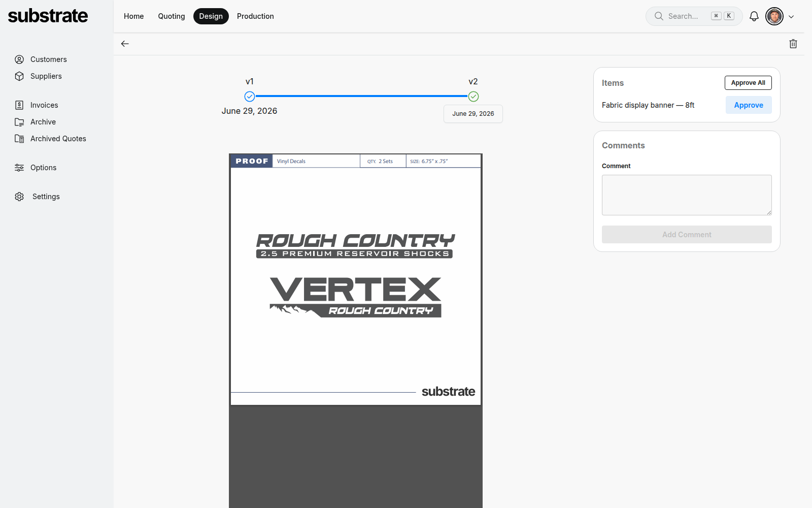The height and width of the screenshot is (508, 812).
Task: Open the Archive page
Action: (43, 122)
